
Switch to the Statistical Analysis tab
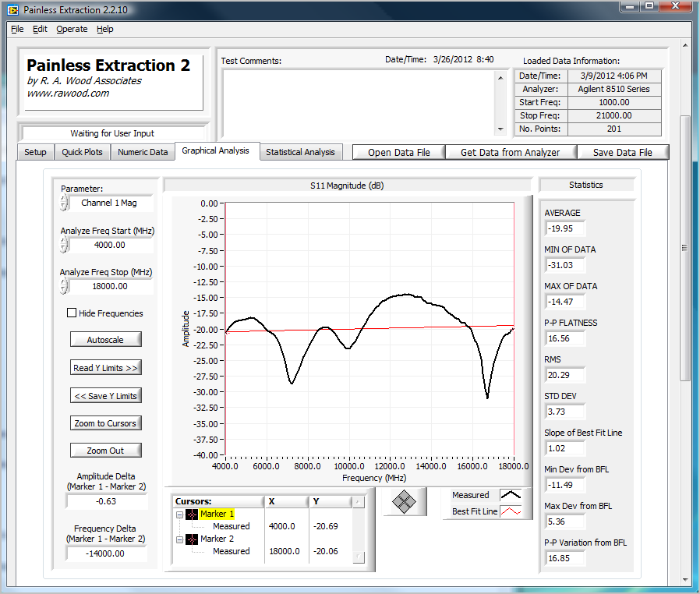coord(300,152)
